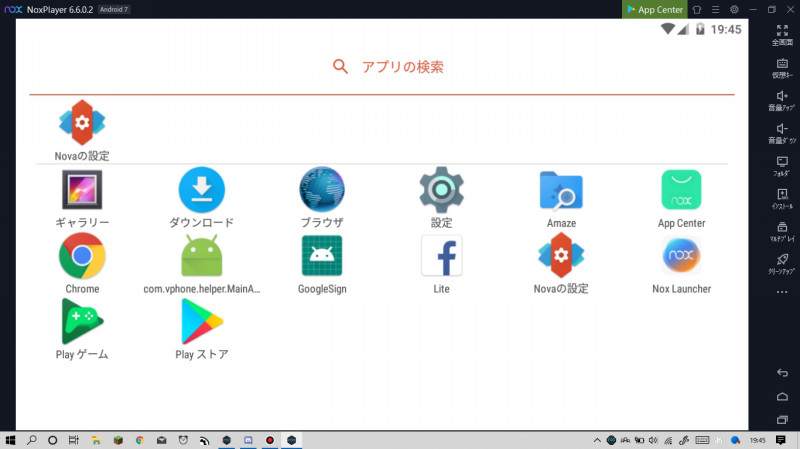
Task: Lower volume with the 音量ダウン sidebar button
Action: [782, 133]
